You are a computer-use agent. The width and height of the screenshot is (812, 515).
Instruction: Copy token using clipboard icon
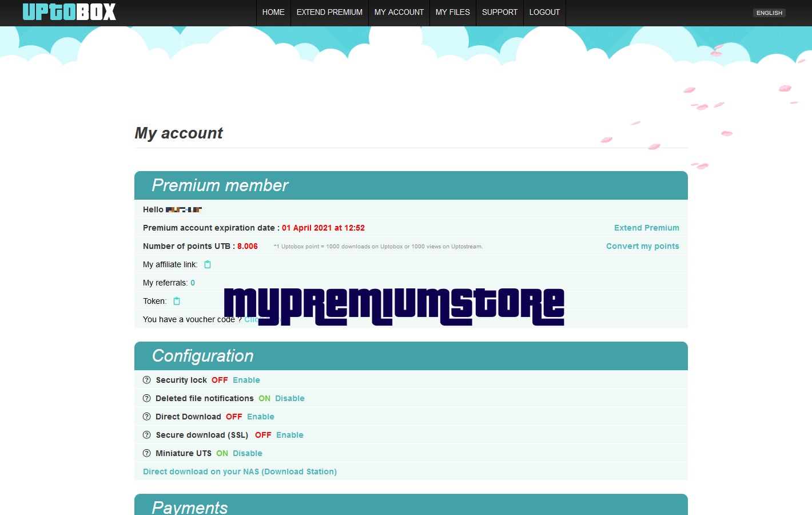click(x=177, y=301)
